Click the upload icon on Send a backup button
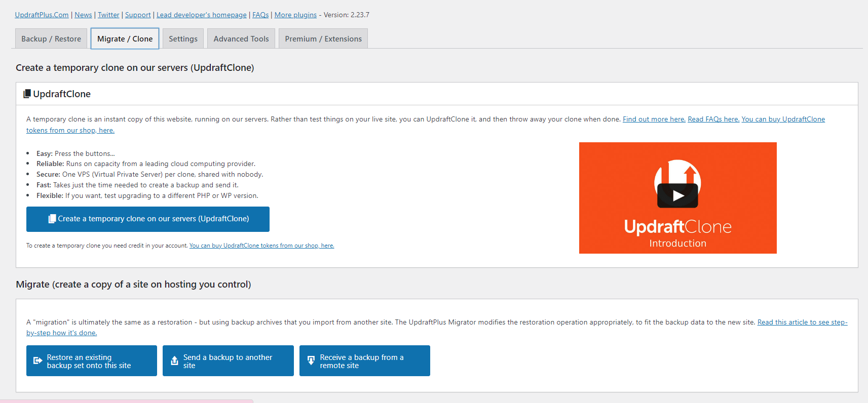 (x=174, y=360)
